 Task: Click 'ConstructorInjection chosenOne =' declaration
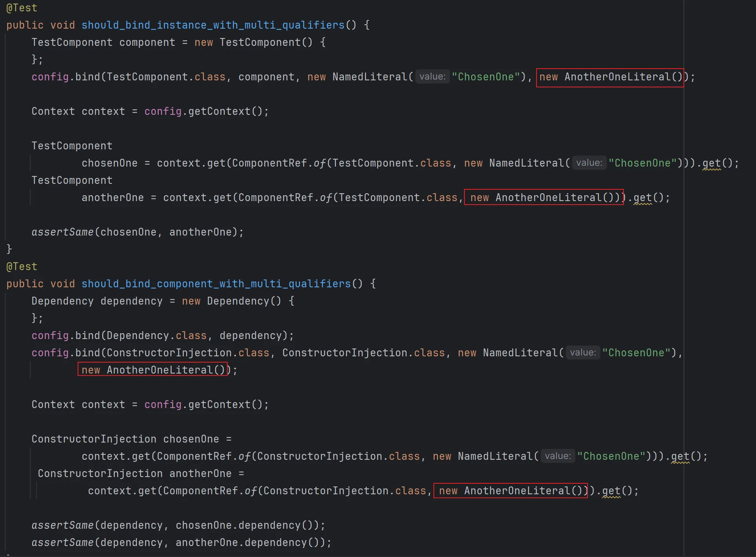click(x=131, y=439)
